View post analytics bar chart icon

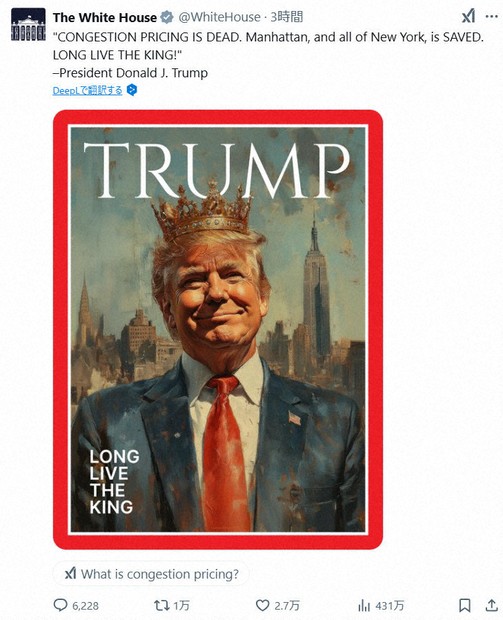pyautogui.click(x=363, y=605)
